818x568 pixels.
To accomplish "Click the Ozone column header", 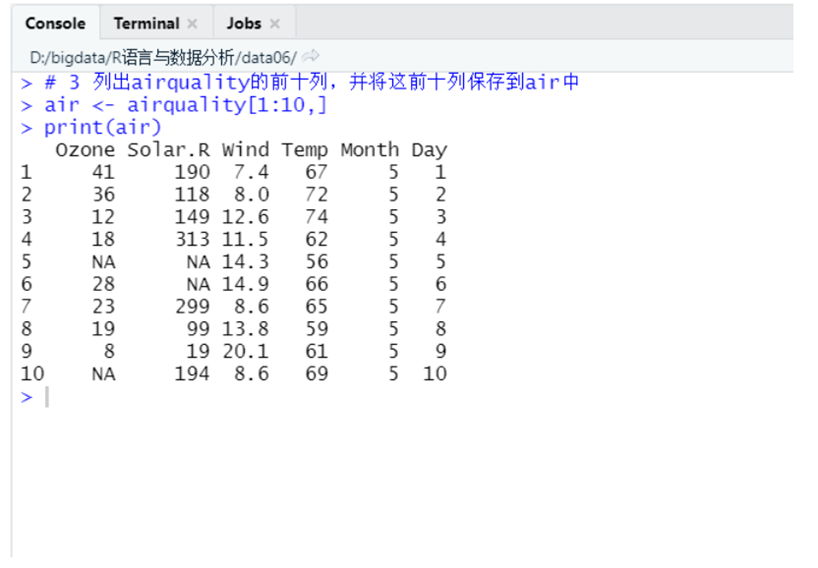I will 85,150.
